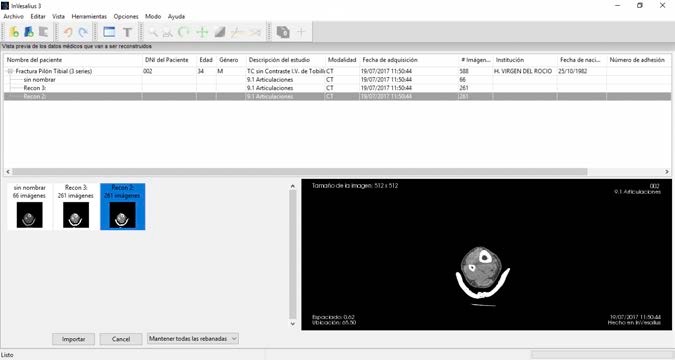This screenshot has height=360, width=675.
Task: Click the slice interpolation toolbar icon
Action: [283, 32]
